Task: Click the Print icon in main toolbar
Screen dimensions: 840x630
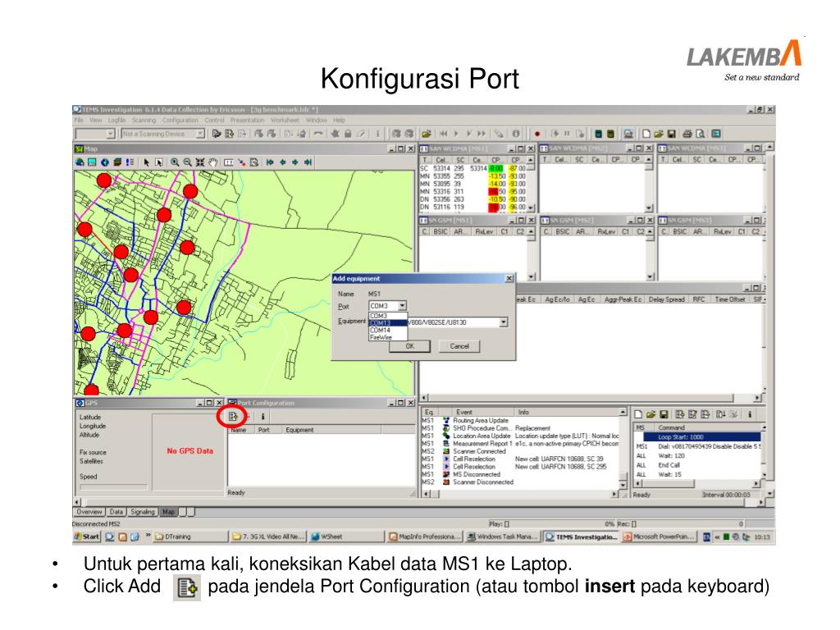Action: [687, 134]
